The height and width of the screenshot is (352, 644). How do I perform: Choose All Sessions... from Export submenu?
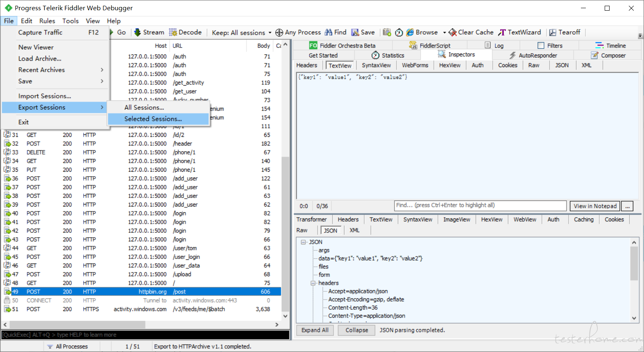coord(158,107)
